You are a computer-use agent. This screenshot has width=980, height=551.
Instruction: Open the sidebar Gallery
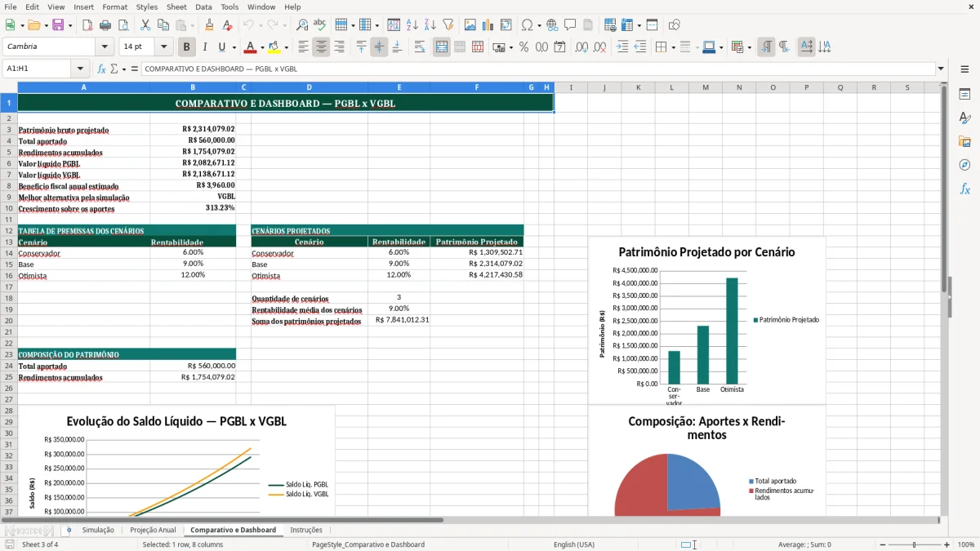tap(964, 142)
